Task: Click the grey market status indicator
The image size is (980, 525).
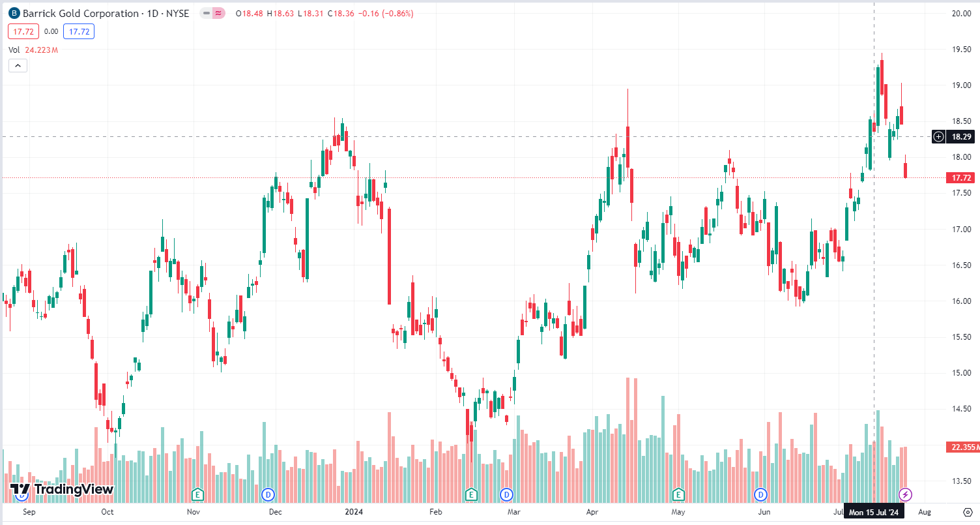Action: point(206,14)
